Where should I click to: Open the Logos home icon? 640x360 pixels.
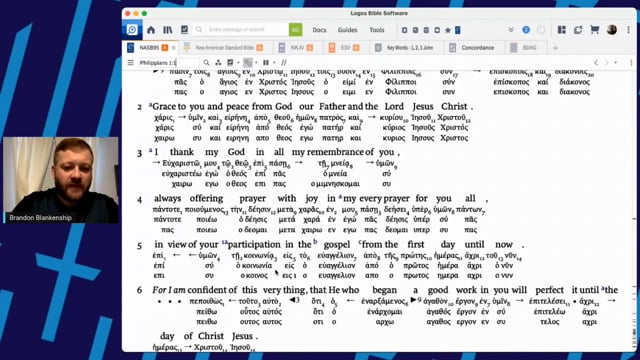point(151,30)
